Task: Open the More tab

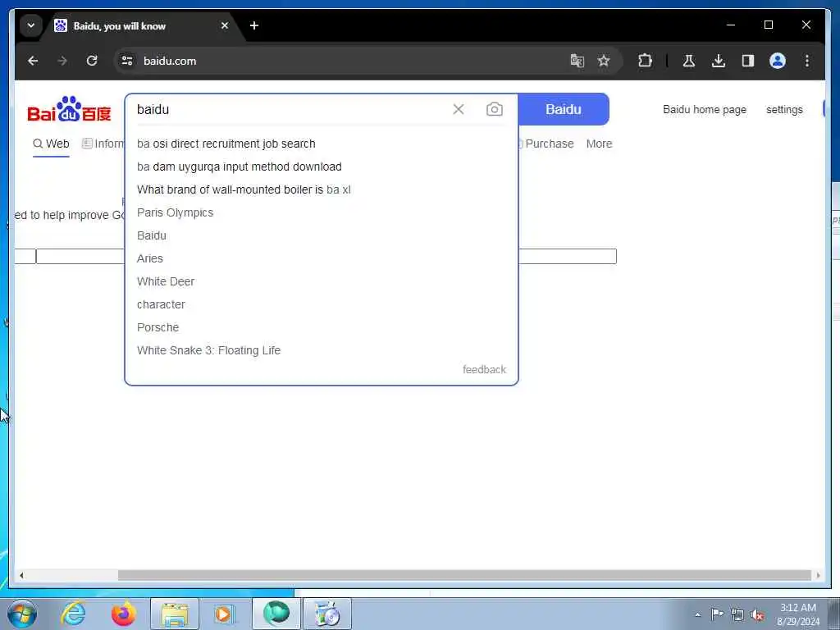Action: point(599,144)
